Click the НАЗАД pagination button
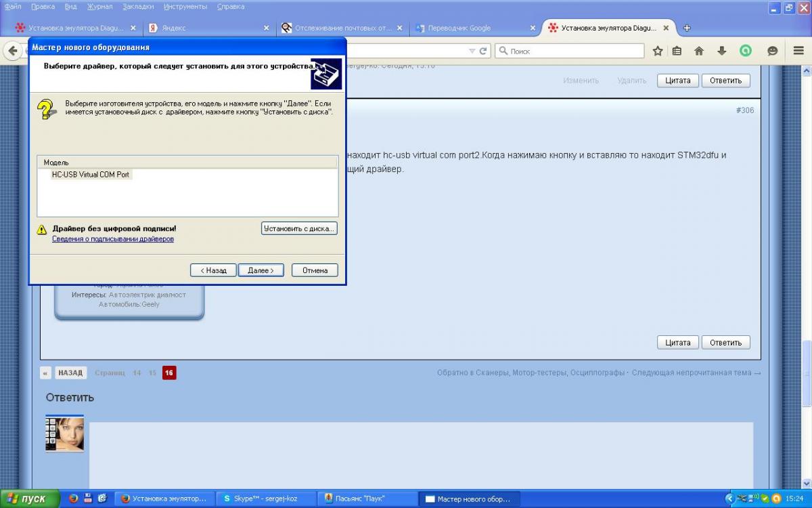 coord(70,373)
